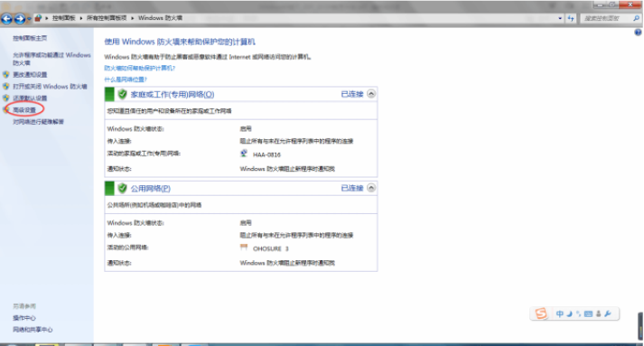Refresh the Windows 防火墙 page
The height and width of the screenshot is (346, 644).
(571, 18)
